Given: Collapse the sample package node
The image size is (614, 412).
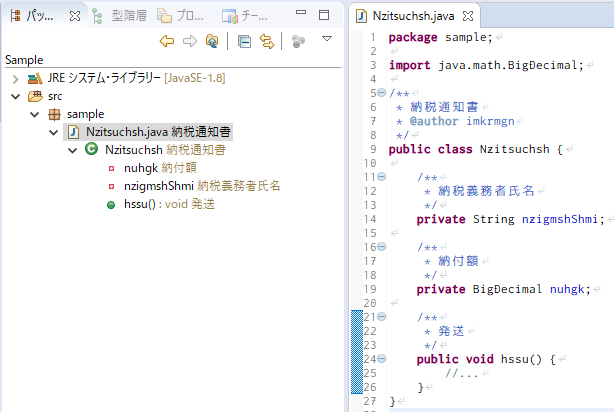Looking at the screenshot, I should tap(34, 114).
